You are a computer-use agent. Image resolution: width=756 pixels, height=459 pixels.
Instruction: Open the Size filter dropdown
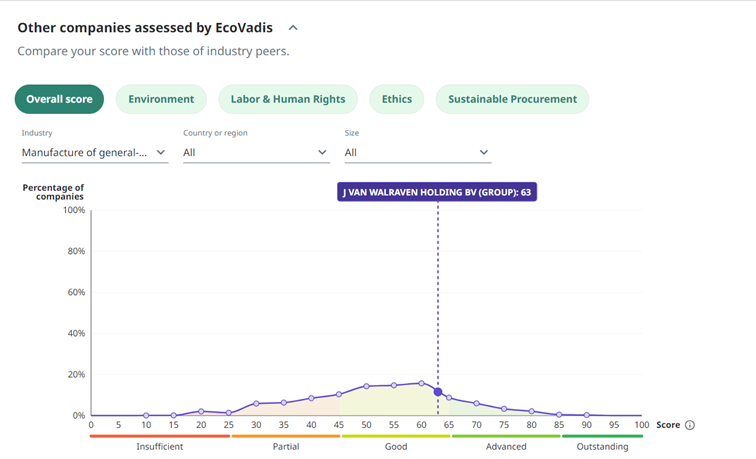(417, 152)
